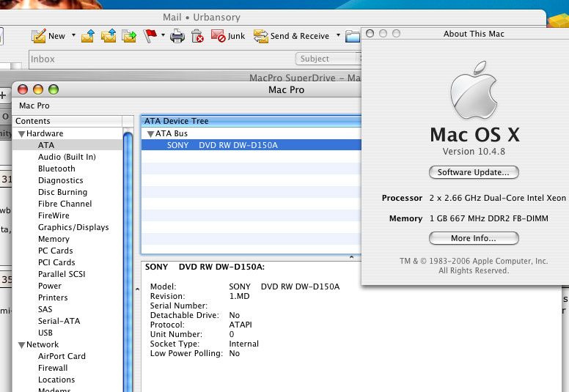Click the Contents column header
This screenshot has width=569, height=392.
pyautogui.click(x=67, y=121)
